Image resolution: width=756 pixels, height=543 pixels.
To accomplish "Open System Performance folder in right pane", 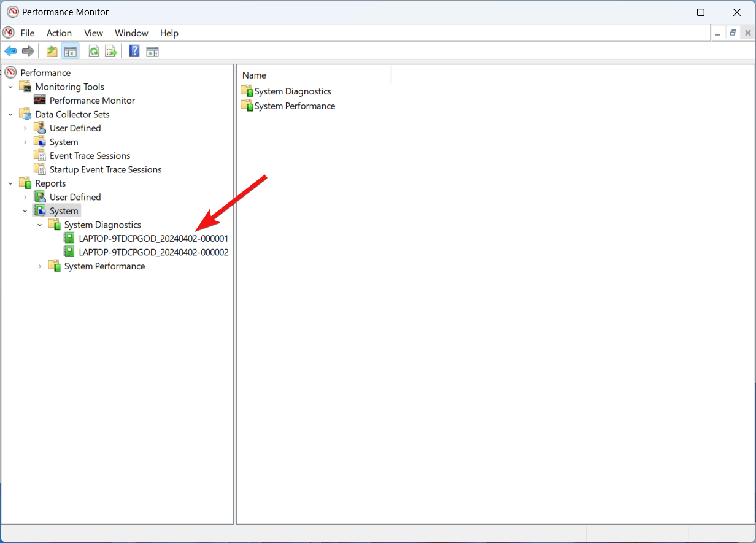I will 295,106.
